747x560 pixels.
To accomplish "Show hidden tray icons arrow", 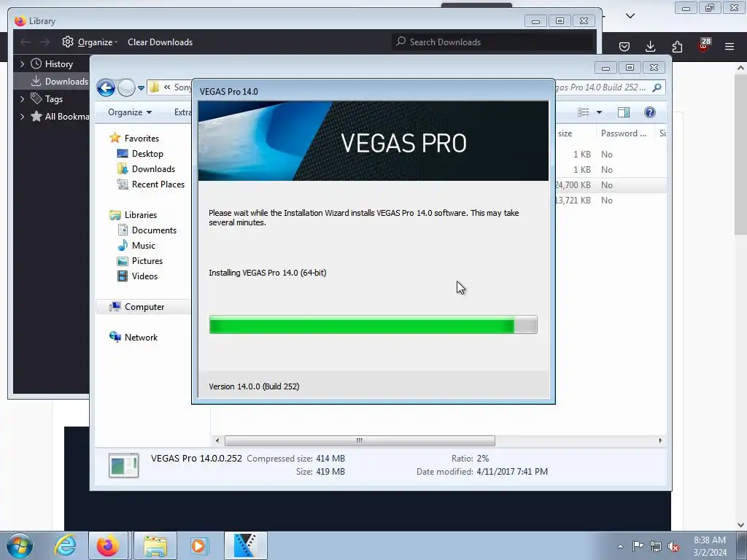I will 620,546.
